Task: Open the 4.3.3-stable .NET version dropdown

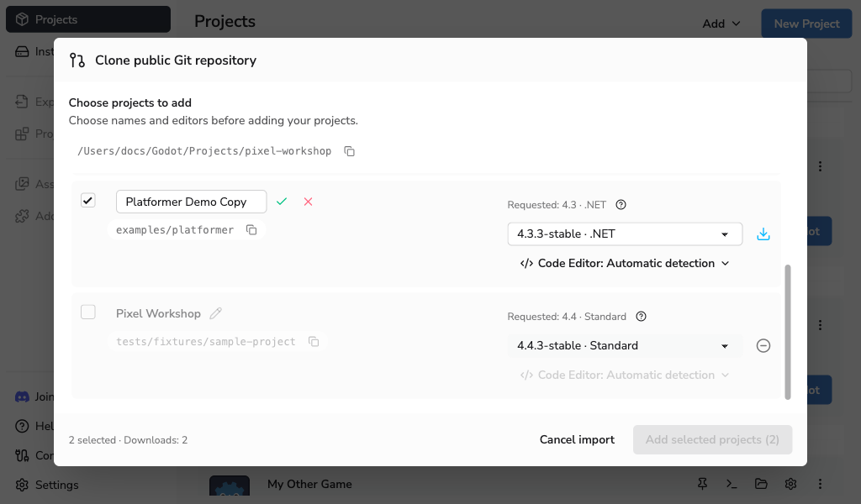Action: [625, 234]
